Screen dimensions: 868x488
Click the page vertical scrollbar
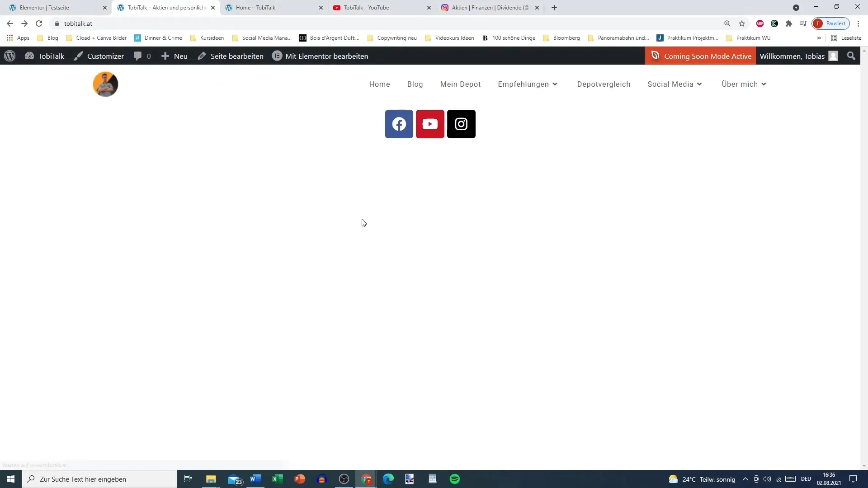tap(864, 258)
